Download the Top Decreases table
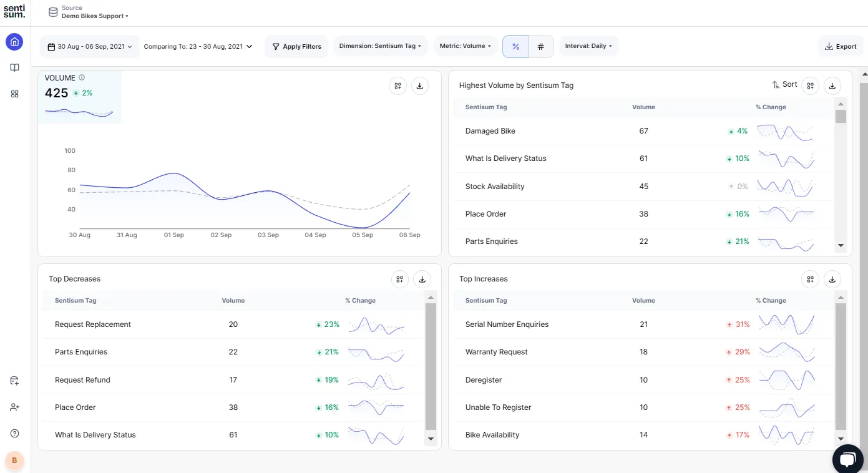The height and width of the screenshot is (473, 868). pyautogui.click(x=422, y=280)
